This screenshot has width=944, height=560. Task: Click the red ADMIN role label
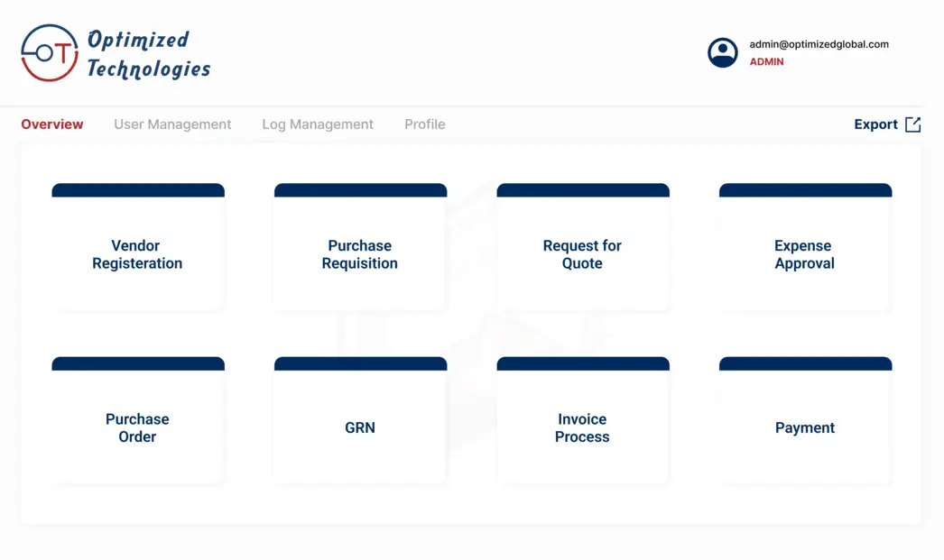click(x=766, y=62)
